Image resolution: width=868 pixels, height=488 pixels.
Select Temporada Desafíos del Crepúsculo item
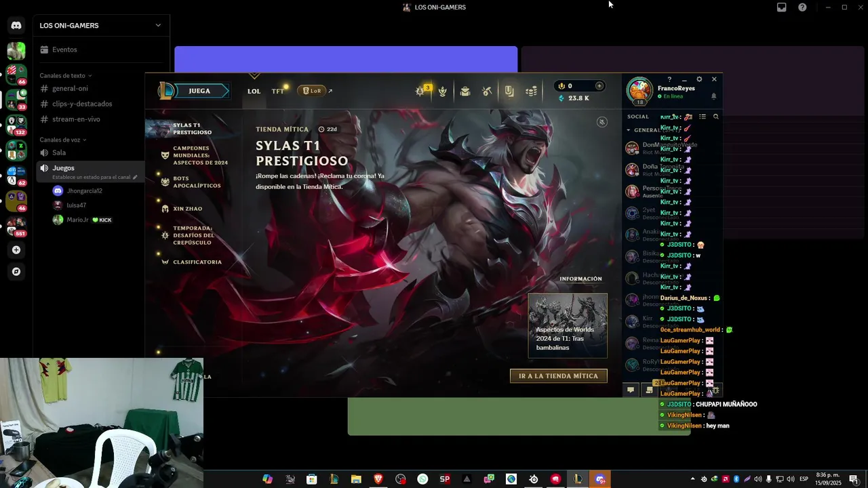coord(193,235)
